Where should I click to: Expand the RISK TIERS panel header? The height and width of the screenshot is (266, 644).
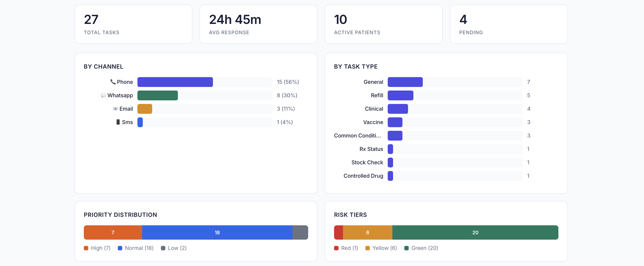350,215
